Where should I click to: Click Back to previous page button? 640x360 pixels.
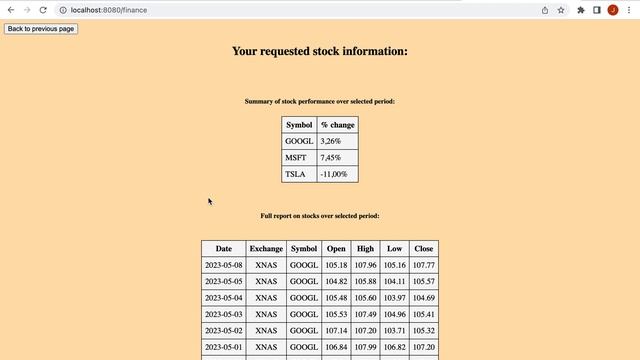pyautogui.click(x=41, y=29)
